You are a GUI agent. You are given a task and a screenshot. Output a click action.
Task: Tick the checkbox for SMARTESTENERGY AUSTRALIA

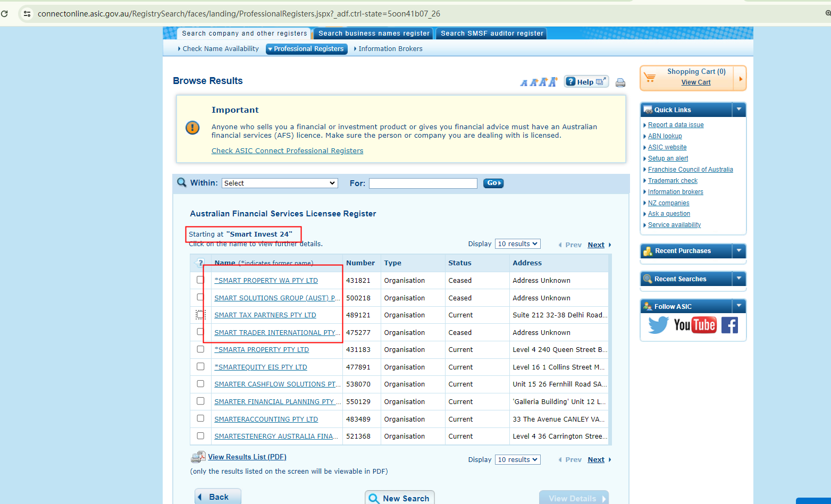pyautogui.click(x=200, y=436)
